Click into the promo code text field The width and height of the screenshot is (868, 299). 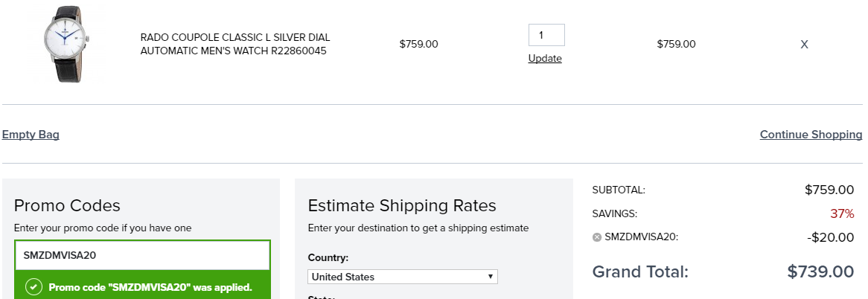(x=142, y=255)
